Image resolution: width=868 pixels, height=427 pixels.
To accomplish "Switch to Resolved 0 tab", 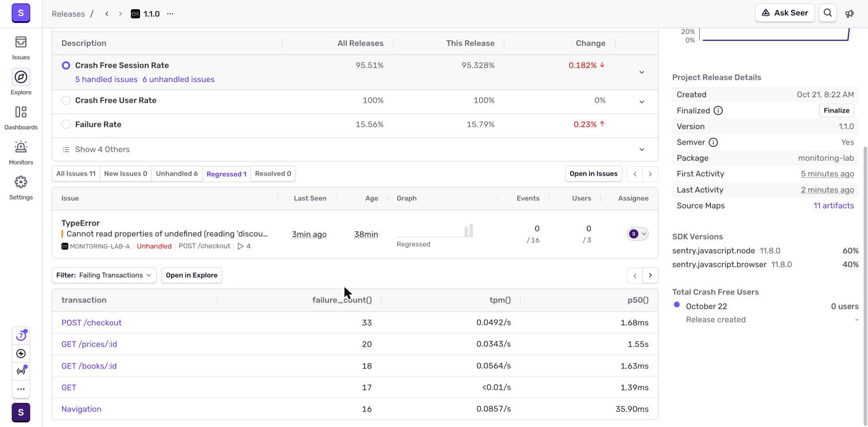I will (273, 174).
